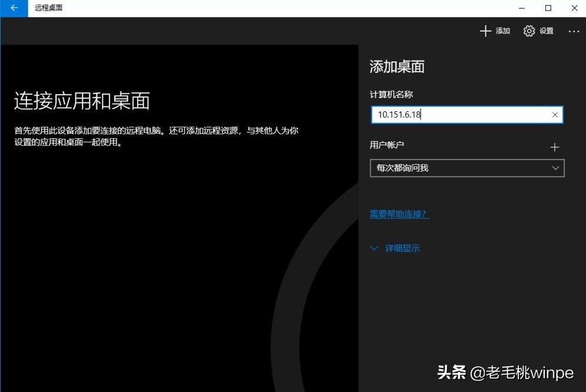Maximize the 远程桌面 window
This screenshot has height=392, width=586.
(548, 8)
